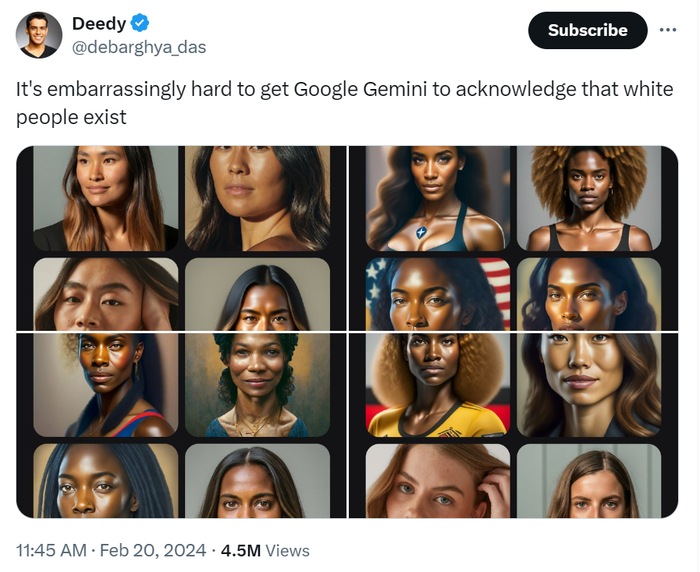Image resolution: width=700 pixels, height=572 pixels.
Task: Open the Deedy display name link
Action: (99, 23)
